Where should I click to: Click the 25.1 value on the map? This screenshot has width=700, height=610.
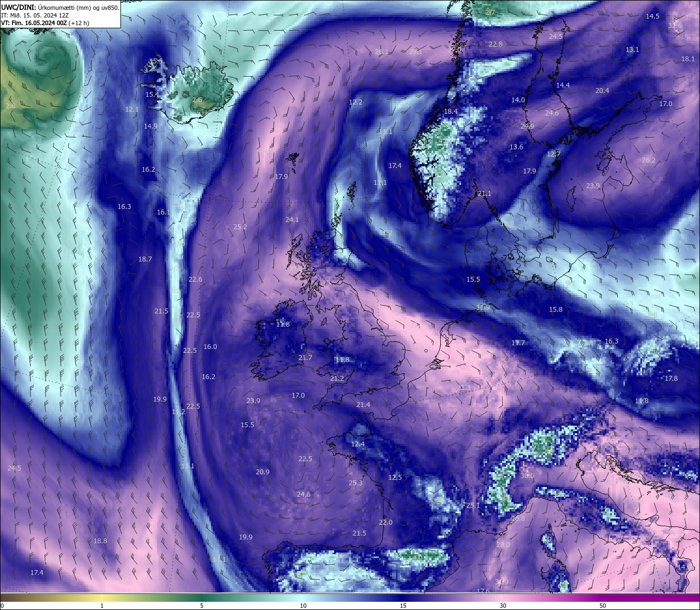(x=472, y=506)
